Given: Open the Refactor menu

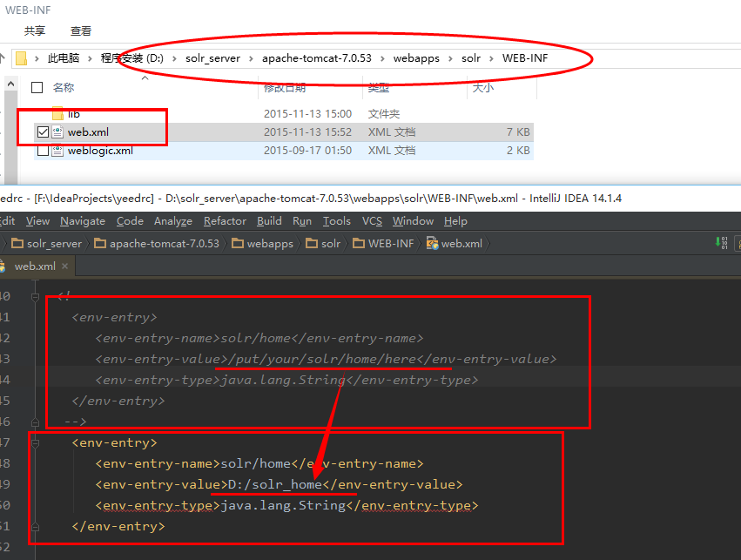Looking at the screenshot, I should point(225,220).
